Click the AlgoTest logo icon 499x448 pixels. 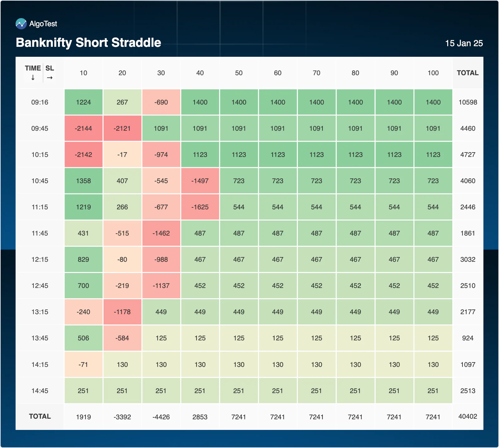click(21, 24)
